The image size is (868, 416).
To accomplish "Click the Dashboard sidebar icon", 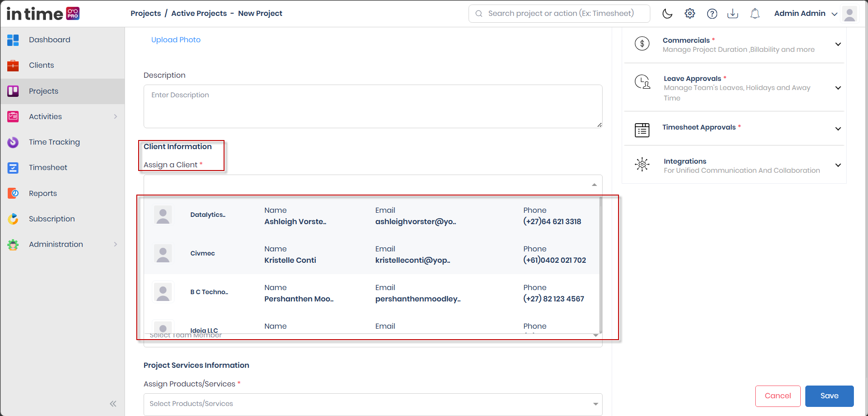I will click(13, 40).
